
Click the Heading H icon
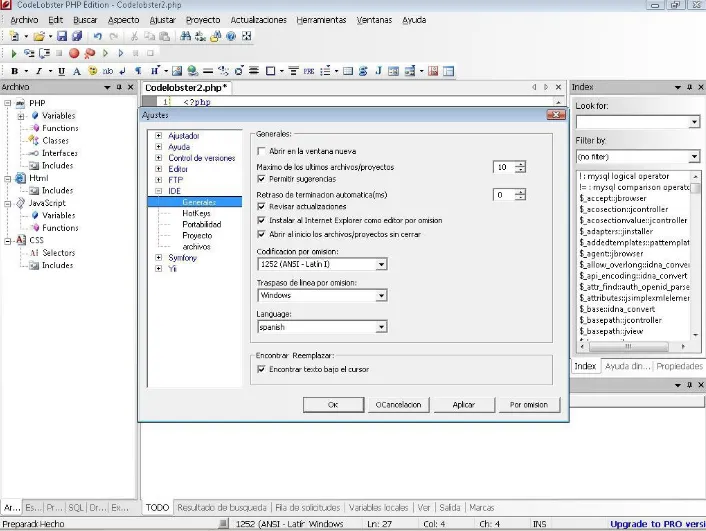(154, 71)
